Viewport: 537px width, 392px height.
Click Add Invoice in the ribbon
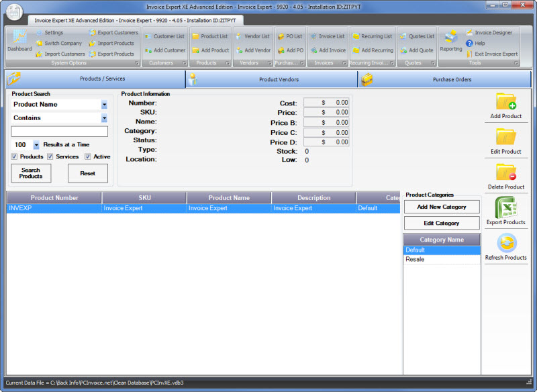[x=328, y=50]
